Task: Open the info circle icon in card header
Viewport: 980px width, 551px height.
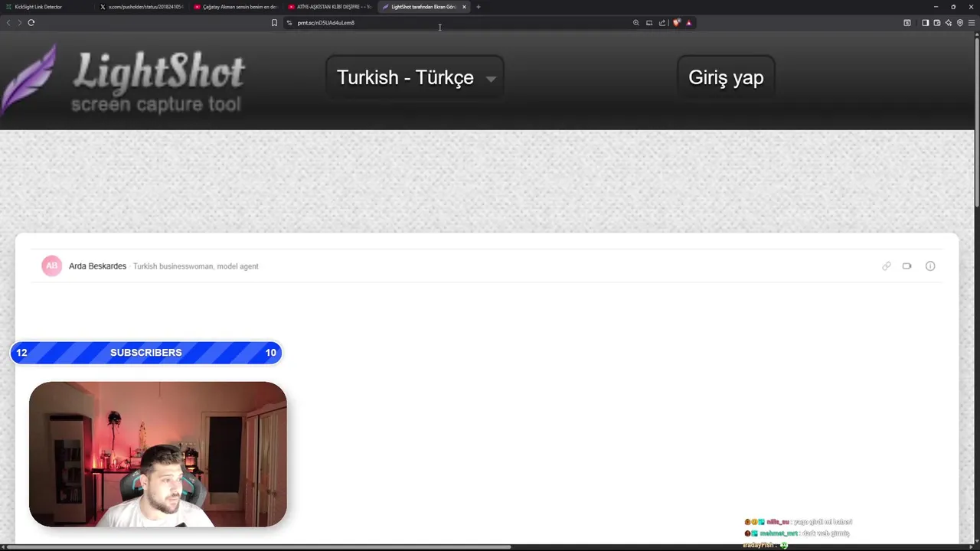Action: 930,266
